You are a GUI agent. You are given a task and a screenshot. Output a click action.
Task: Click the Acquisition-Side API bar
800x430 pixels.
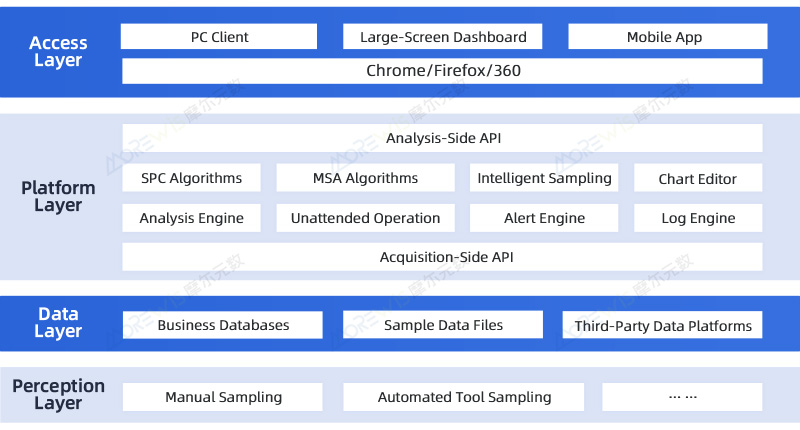pyautogui.click(x=442, y=257)
